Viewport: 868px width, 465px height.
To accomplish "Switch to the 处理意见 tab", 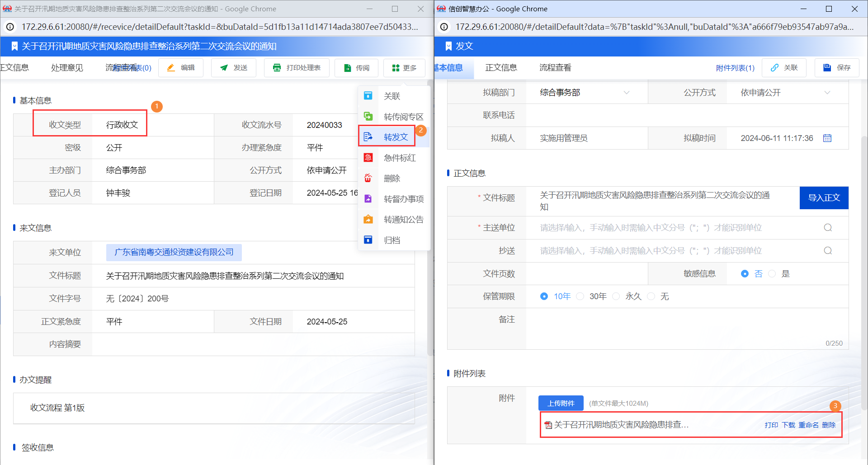I will 67,68.
